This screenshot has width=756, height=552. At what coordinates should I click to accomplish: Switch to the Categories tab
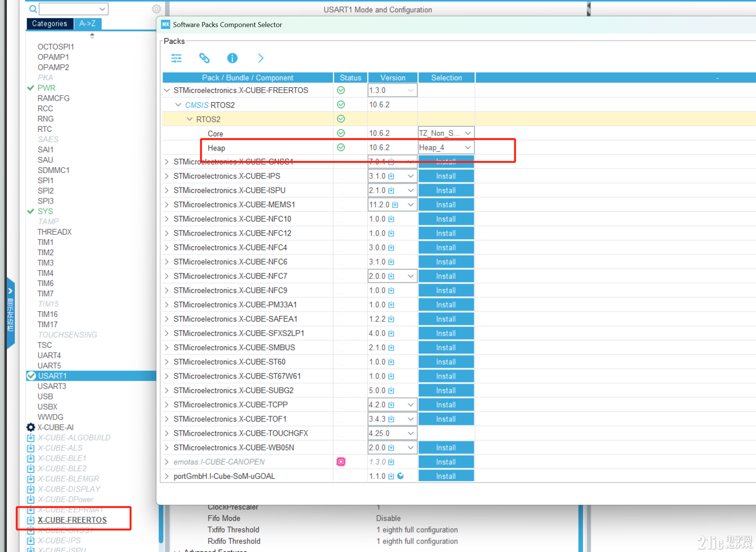click(49, 24)
